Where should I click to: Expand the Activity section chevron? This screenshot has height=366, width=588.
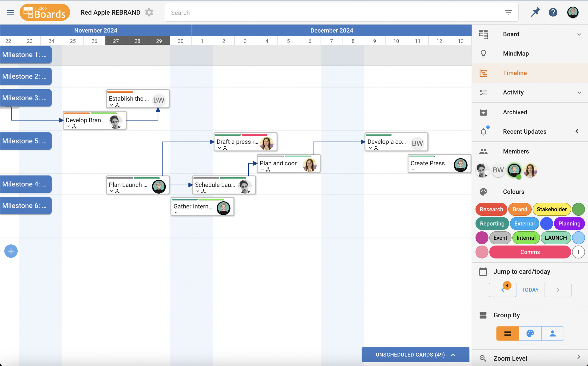[579, 92]
